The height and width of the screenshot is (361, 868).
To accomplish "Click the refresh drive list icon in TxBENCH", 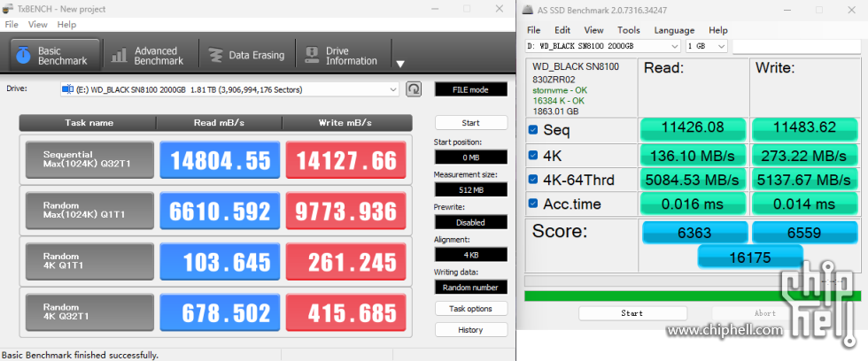I will pyautogui.click(x=414, y=89).
